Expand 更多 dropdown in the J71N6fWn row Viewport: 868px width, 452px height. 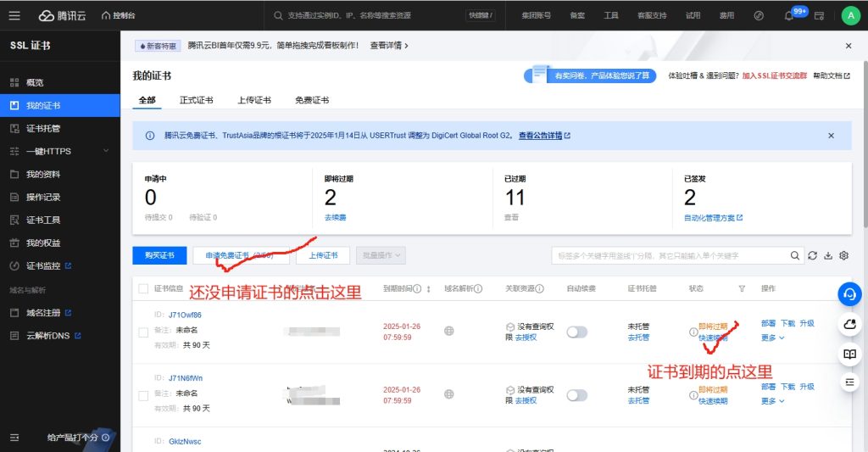point(773,401)
